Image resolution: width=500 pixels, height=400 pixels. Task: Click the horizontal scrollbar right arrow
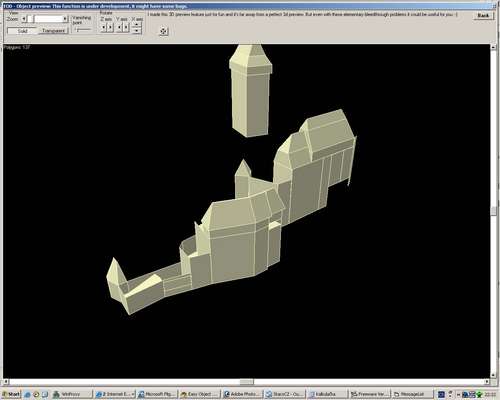coord(487,382)
